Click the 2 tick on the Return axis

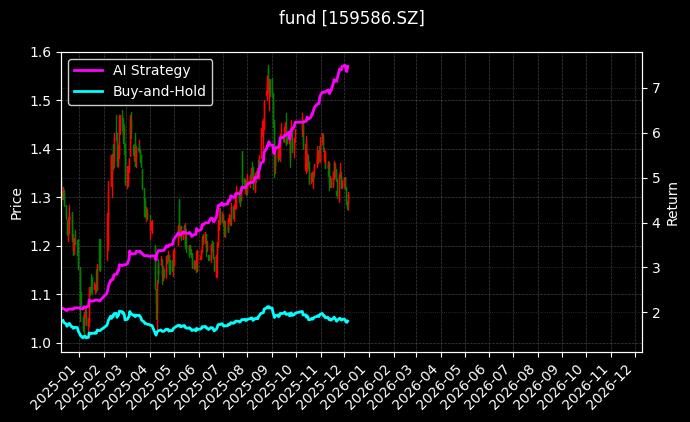(x=655, y=313)
